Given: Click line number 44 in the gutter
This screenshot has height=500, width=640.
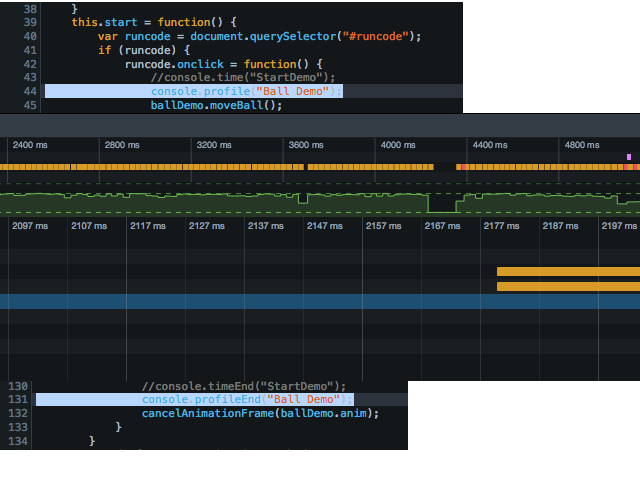Looking at the screenshot, I should [29, 91].
